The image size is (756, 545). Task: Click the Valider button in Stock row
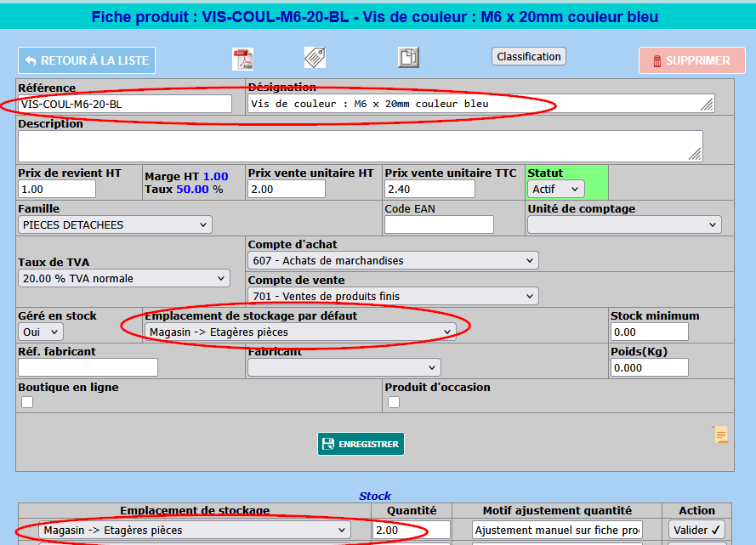[x=696, y=530]
